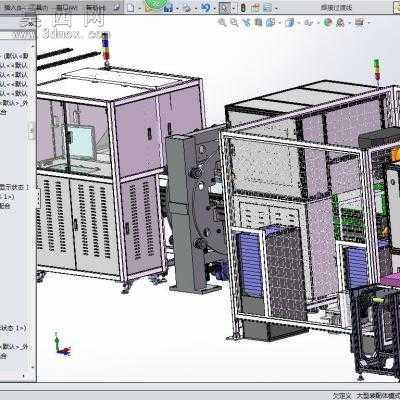Click the New document icon
Image resolution: width=400 pixels, height=400 pixels.
131,8
